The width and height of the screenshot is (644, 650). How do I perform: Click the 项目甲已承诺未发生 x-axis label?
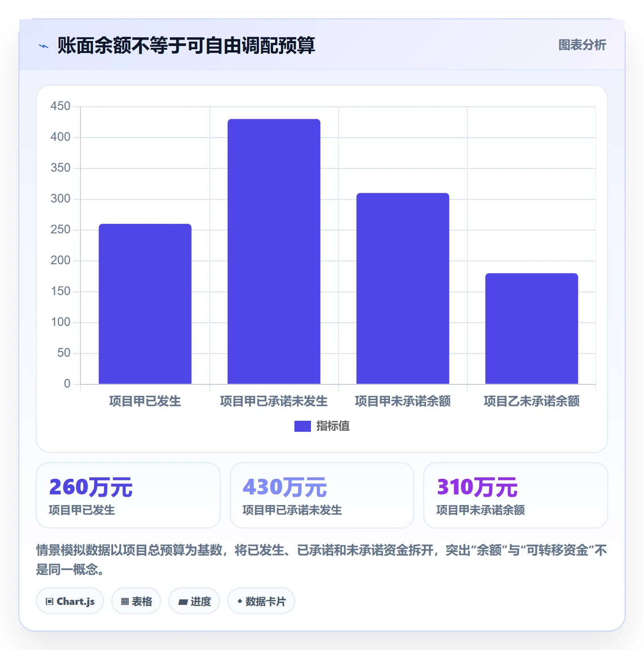click(x=274, y=401)
